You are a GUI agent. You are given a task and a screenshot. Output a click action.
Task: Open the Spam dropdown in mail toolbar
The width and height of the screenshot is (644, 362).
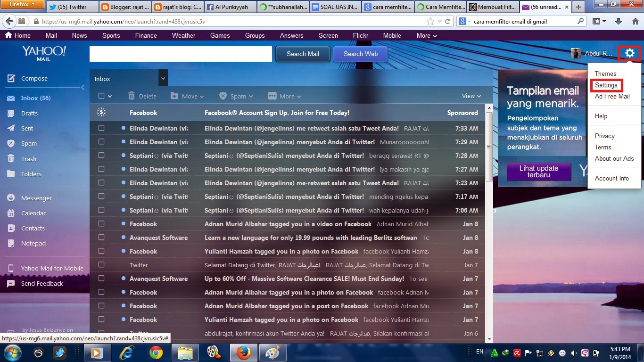click(x=236, y=96)
